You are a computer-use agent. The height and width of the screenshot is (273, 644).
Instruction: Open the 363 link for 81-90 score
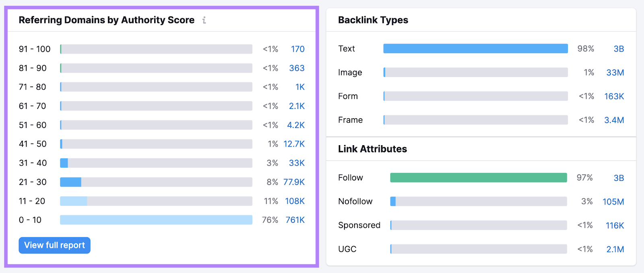pos(297,68)
